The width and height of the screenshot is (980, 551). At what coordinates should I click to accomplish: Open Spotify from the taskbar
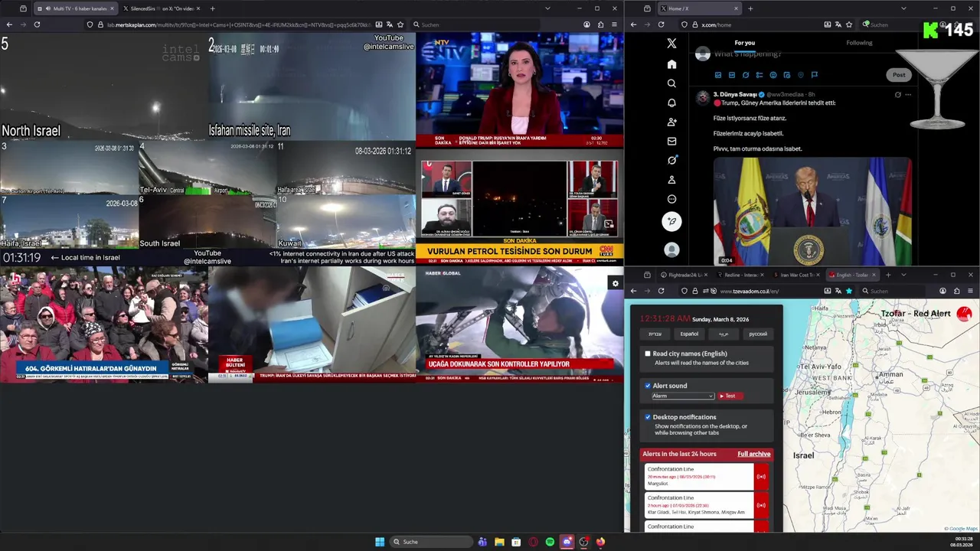(x=550, y=542)
